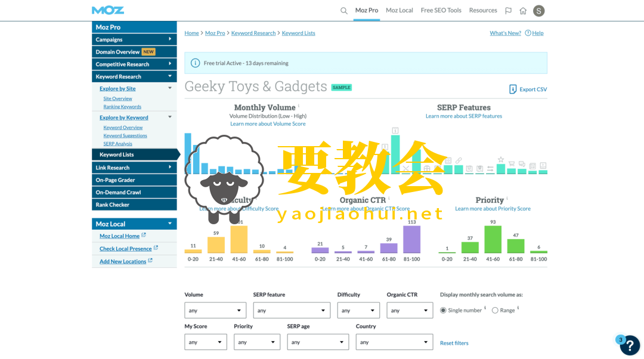Open SERP Analysis in the sidebar
The width and height of the screenshot is (644, 359).
coord(117,144)
